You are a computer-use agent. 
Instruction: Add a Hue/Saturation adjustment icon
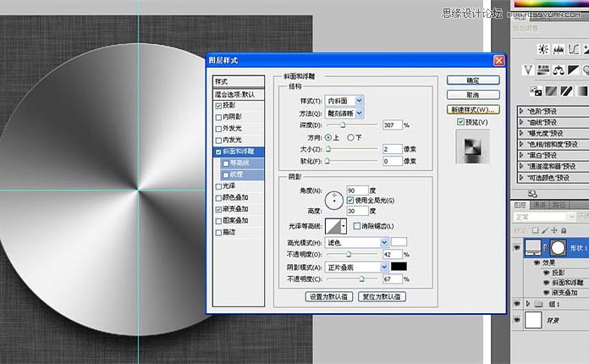pos(543,70)
